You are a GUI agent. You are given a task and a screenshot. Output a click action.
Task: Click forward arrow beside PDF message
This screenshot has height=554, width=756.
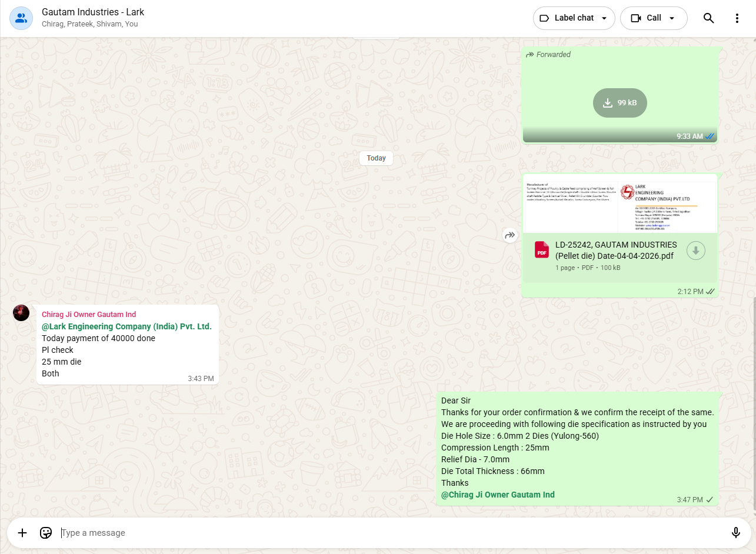509,235
